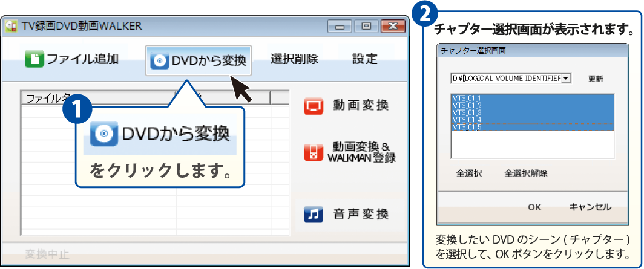Start 音声変換 audio conversion
Image resolution: width=644 pixels, height=269 pixels.
pos(347,214)
